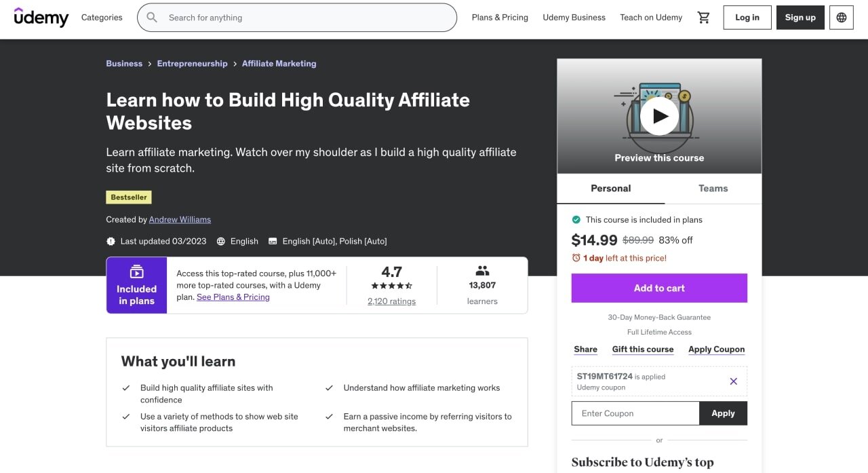Viewport: 868px width, 473px height.
Task: Click Gift this course
Action: (643, 349)
